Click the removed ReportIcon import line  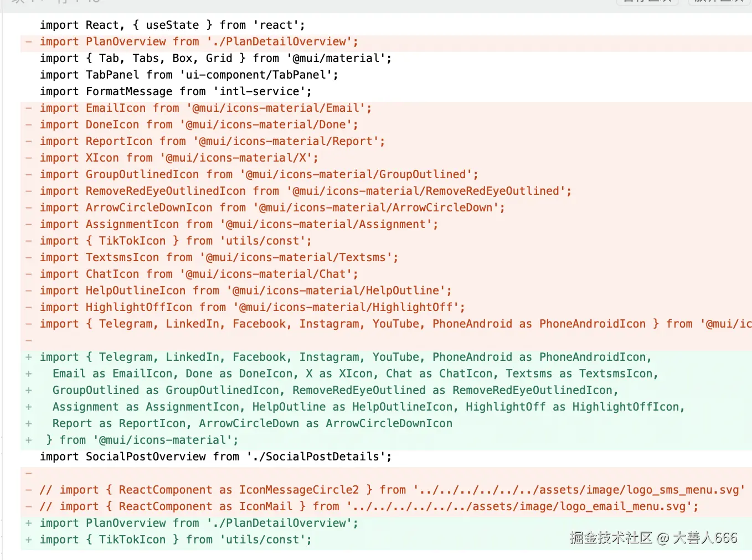[212, 141]
